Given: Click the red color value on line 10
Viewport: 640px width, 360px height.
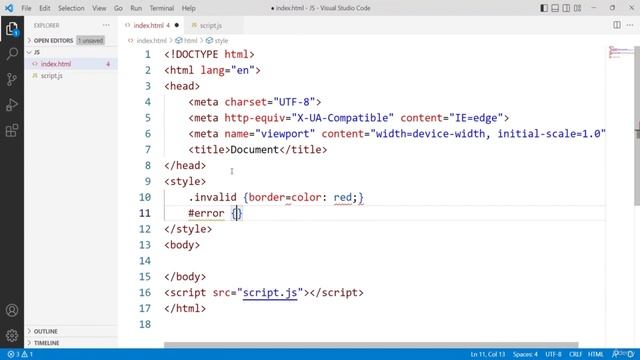Looking at the screenshot, I should [x=342, y=198].
